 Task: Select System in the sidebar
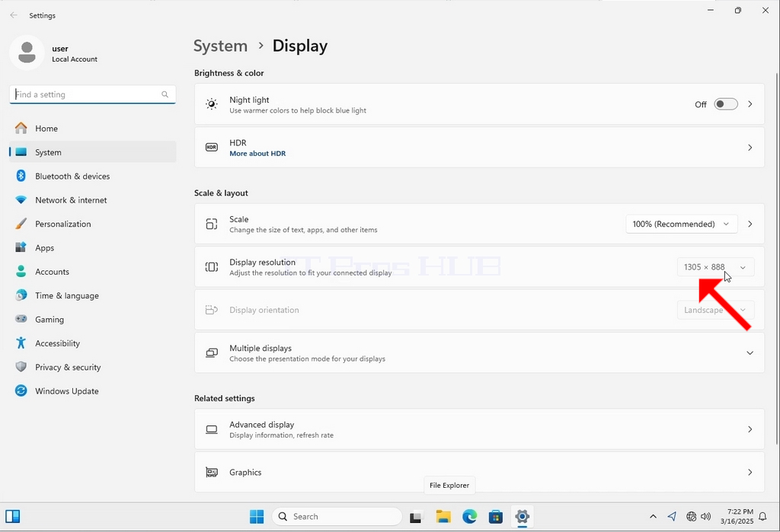92,152
